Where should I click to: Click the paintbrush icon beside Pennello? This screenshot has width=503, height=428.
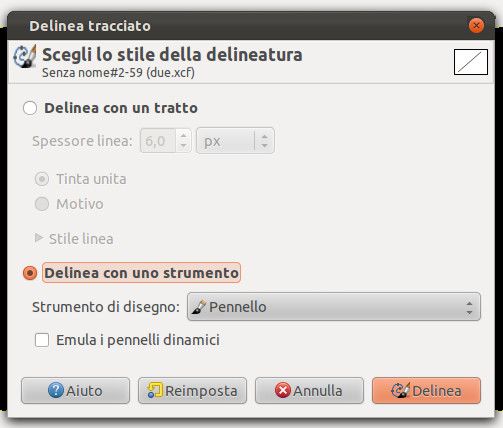[x=199, y=307]
